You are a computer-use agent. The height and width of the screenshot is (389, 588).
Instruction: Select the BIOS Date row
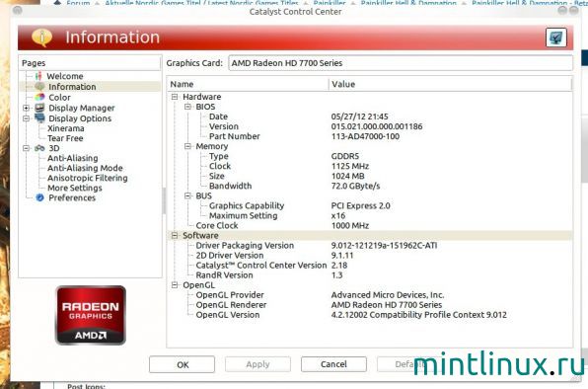[x=370, y=117]
